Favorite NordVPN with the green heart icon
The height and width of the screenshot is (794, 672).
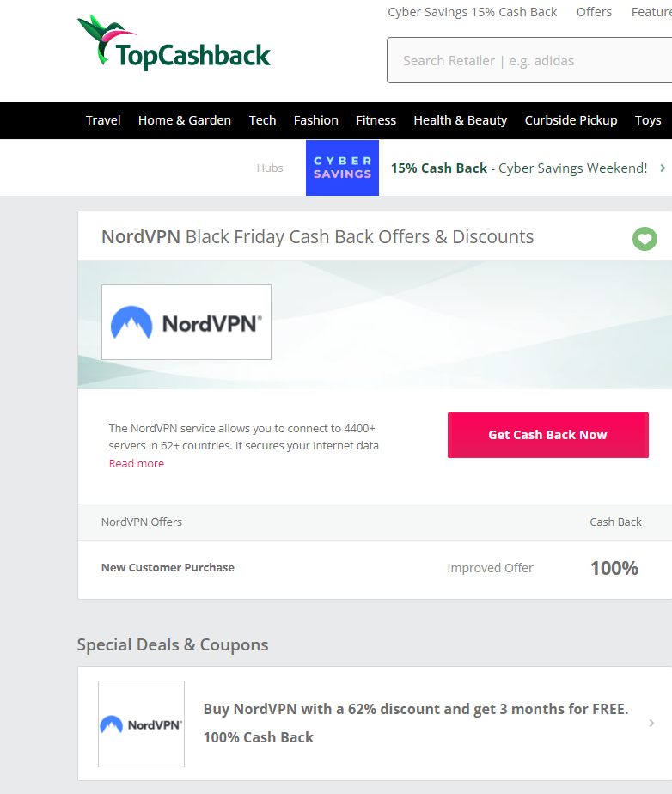[x=645, y=239]
